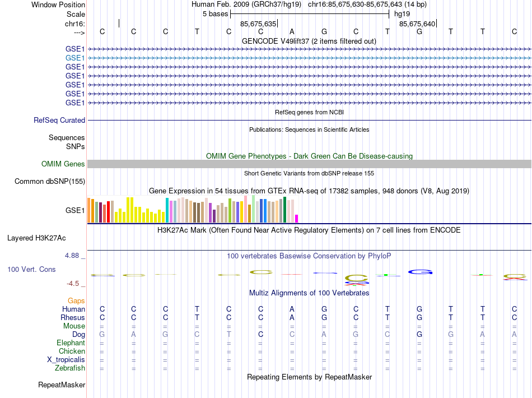Click the large blue G conservation logo
The height and width of the screenshot is (398, 532).
(x=420, y=272)
